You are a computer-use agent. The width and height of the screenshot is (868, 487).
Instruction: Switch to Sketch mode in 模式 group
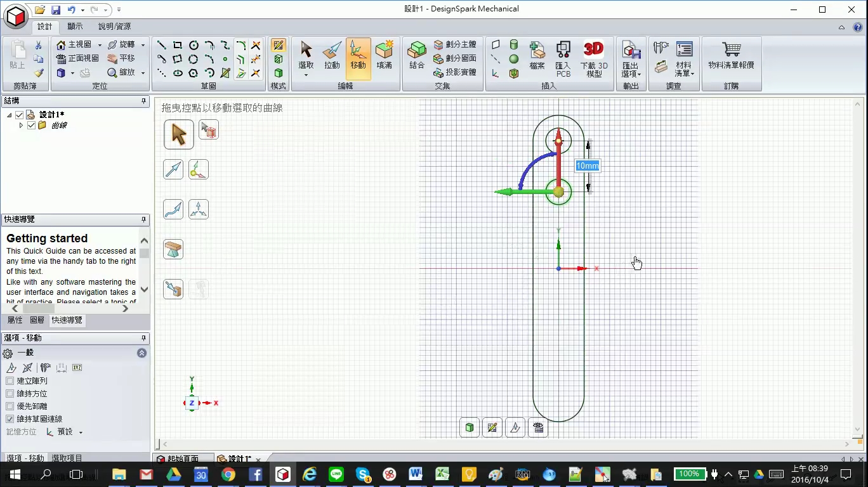278,45
